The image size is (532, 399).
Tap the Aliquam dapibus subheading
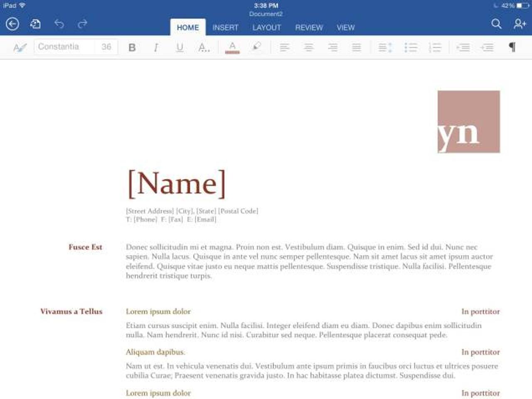[x=155, y=352]
